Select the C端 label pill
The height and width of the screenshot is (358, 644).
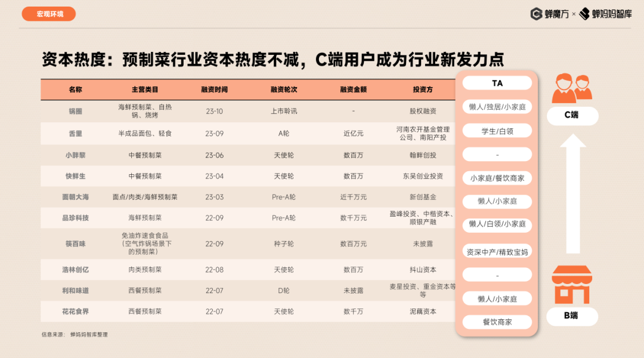[572, 116]
